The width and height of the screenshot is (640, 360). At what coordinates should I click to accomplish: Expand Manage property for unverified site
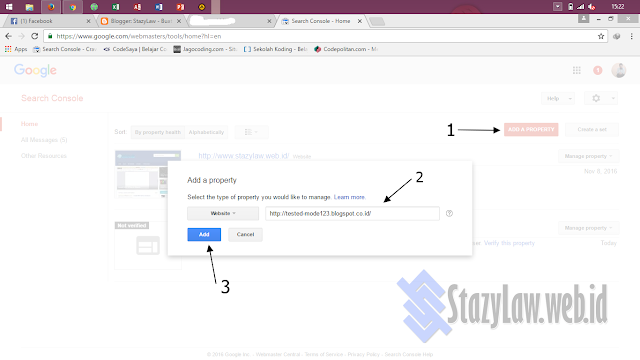(x=588, y=228)
